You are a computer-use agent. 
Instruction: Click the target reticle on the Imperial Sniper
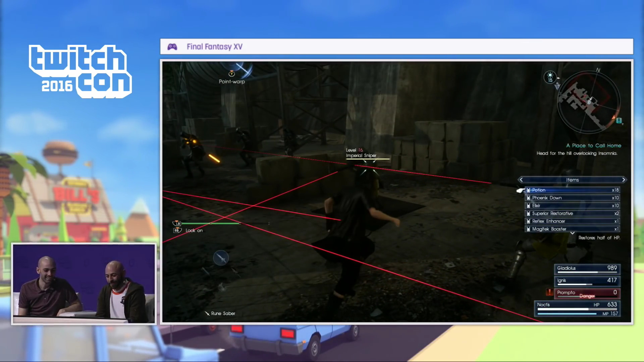370,168
